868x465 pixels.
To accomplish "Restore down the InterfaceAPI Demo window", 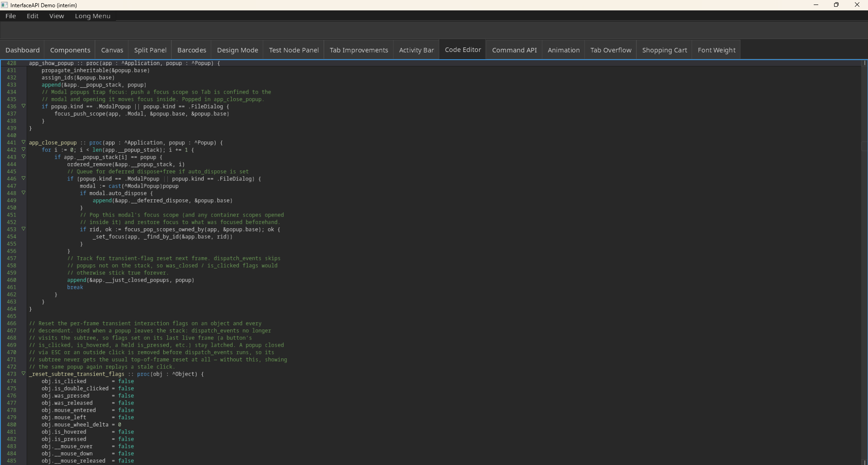I will tap(836, 5).
